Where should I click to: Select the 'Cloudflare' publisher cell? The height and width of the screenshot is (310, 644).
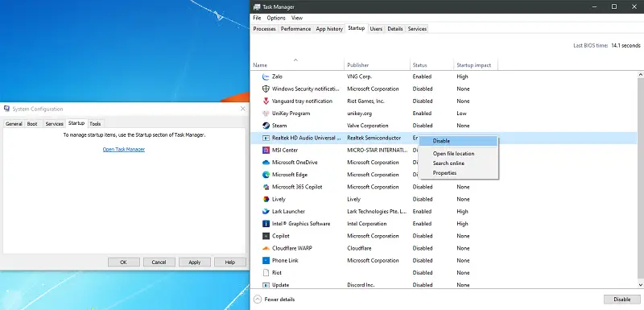point(359,249)
